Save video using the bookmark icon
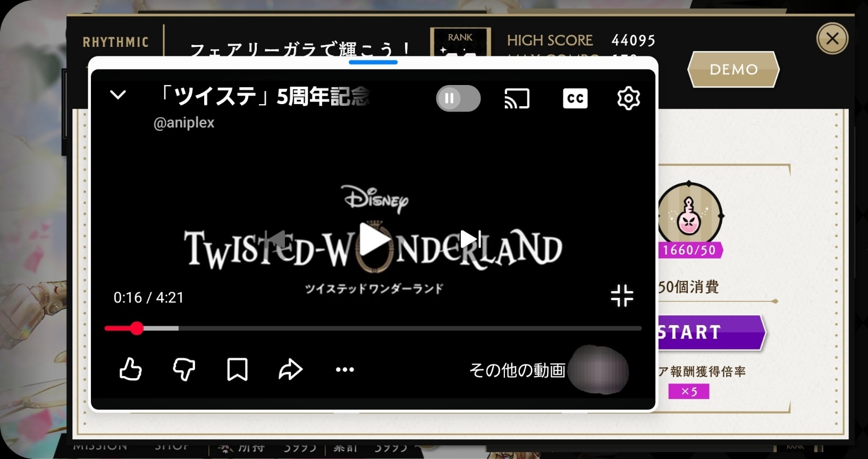This screenshot has height=459, width=868. tap(237, 369)
